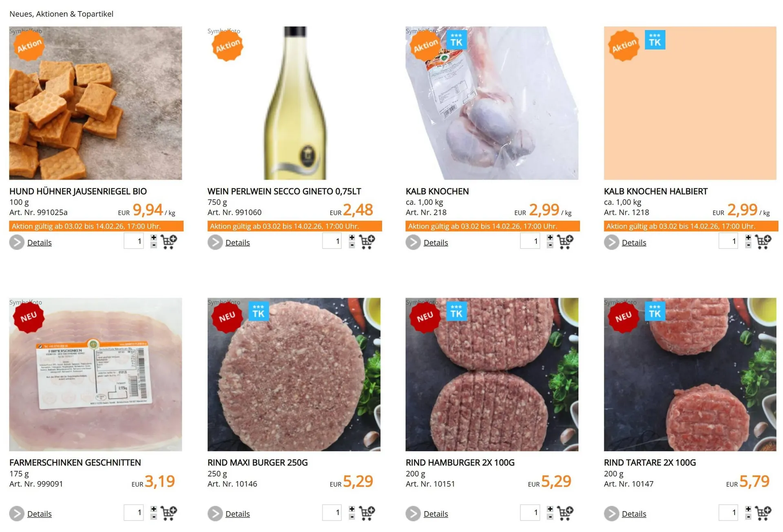Image resolution: width=783 pixels, height=532 pixels.
Task: Add Wein Perlwein Secco Gineto to cart
Action: click(x=367, y=242)
